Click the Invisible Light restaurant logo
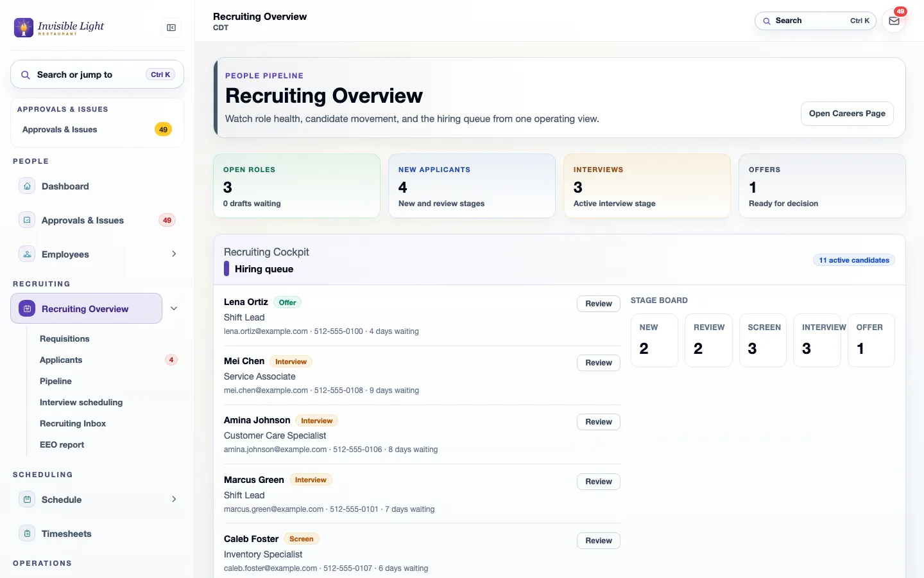 [59, 28]
